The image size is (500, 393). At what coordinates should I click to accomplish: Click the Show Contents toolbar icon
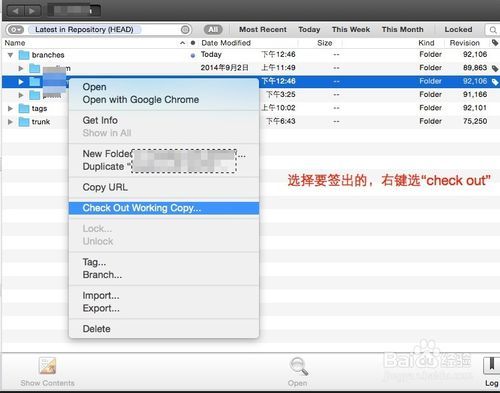pyautogui.click(x=47, y=366)
